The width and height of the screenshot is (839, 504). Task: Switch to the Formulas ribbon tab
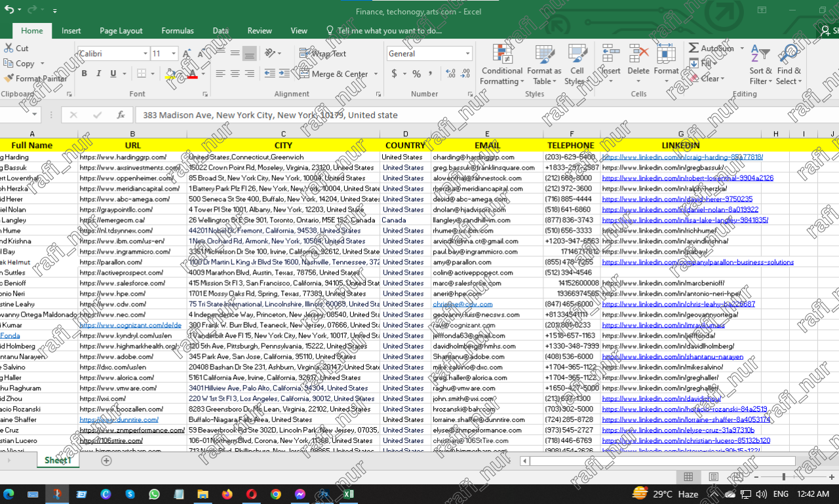[177, 30]
